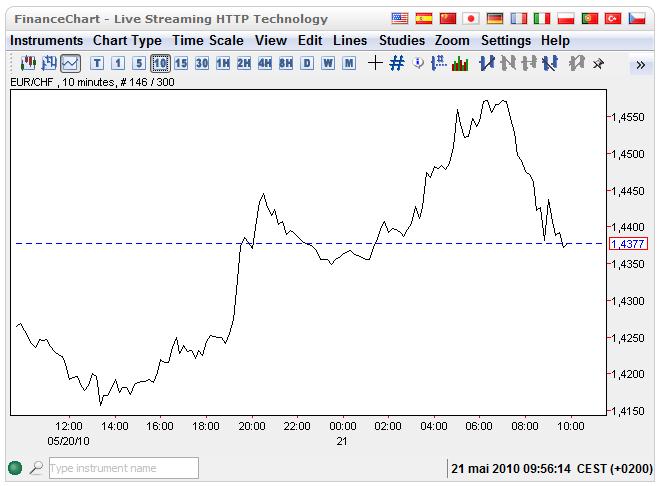Open the Zoom menu

pyautogui.click(x=452, y=41)
